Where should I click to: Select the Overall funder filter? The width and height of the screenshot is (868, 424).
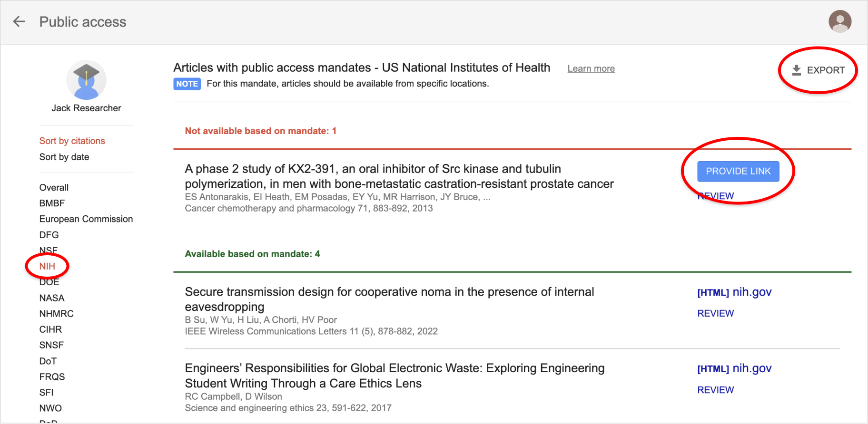click(54, 187)
